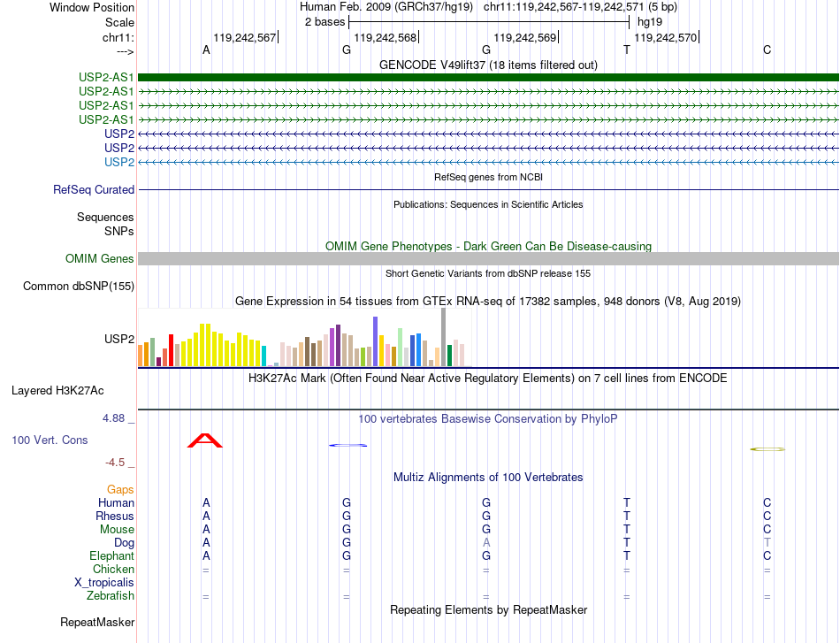Click the RepeatMasker track label

point(97,622)
